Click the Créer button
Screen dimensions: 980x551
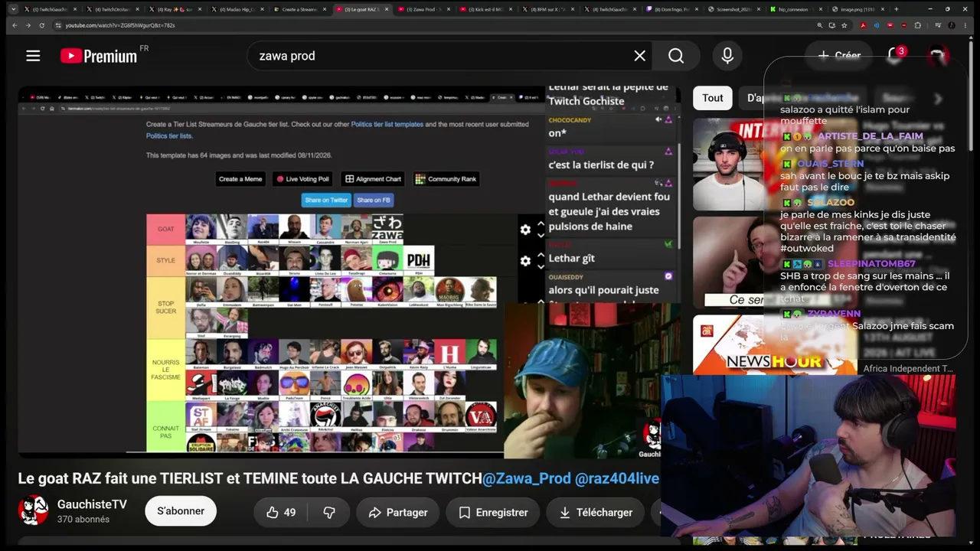coord(839,55)
